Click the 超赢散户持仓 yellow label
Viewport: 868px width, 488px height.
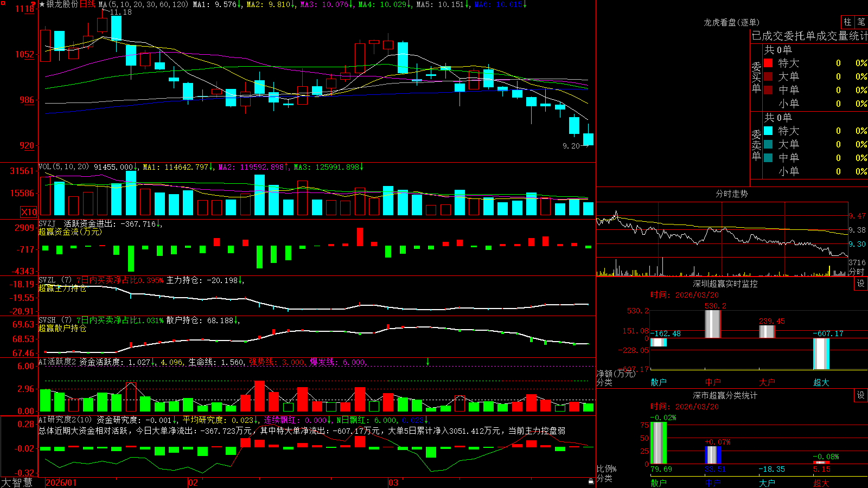(x=62, y=328)
